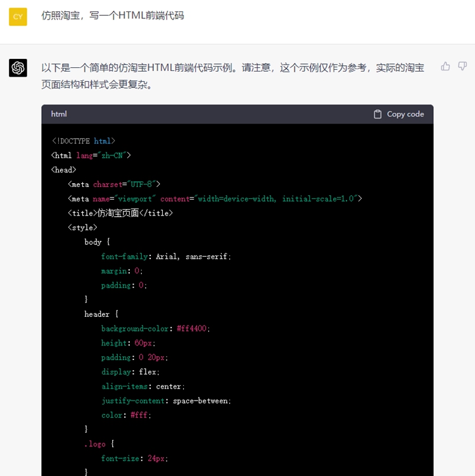Click the '<style>' code line
The height and width of the screenshot is (476, 475).
click(82, 228)
